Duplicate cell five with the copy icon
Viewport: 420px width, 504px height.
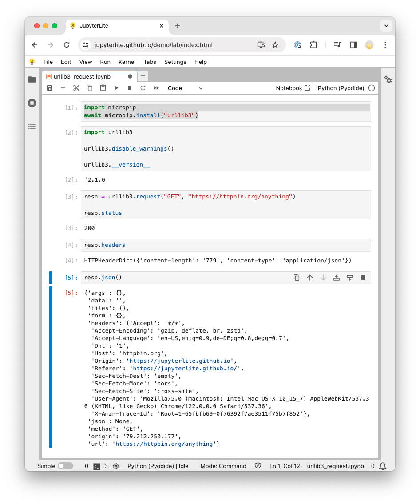[x=297, y=278]
